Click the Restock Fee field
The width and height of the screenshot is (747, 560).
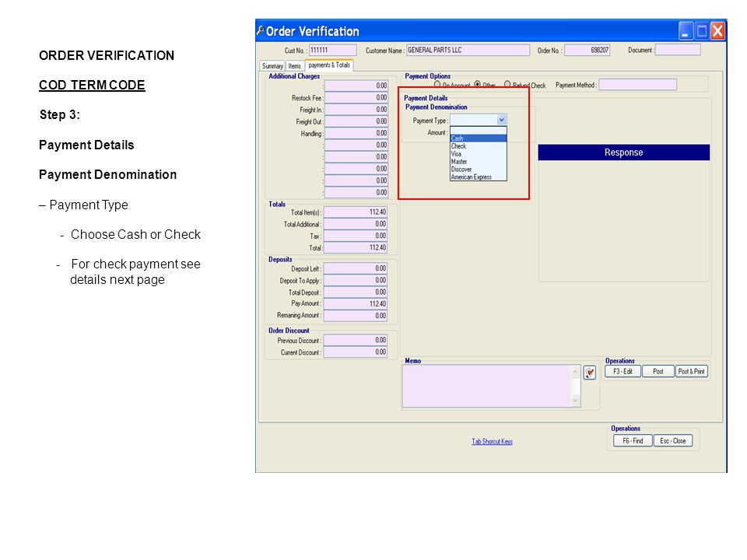[356, 98]
